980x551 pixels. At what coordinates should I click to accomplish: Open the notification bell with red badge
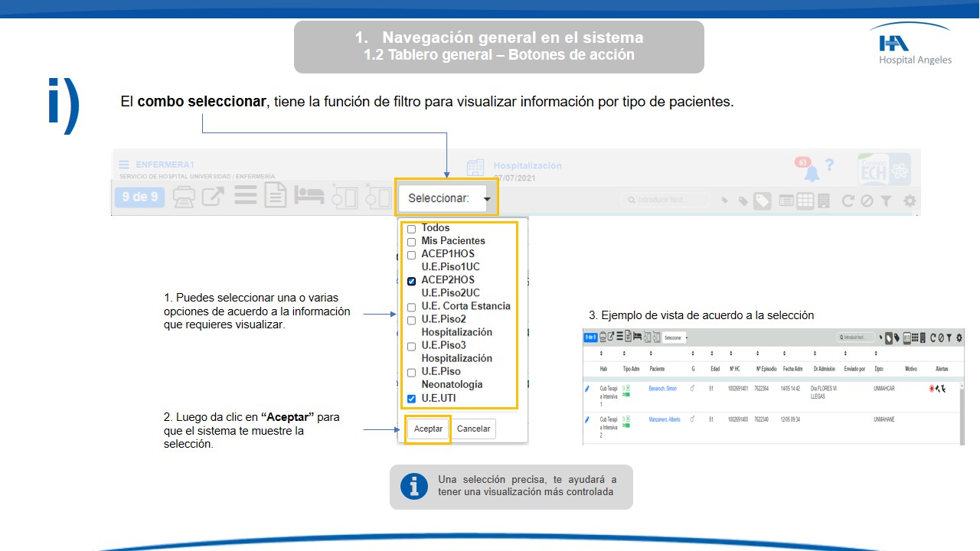tap(810, 172)
